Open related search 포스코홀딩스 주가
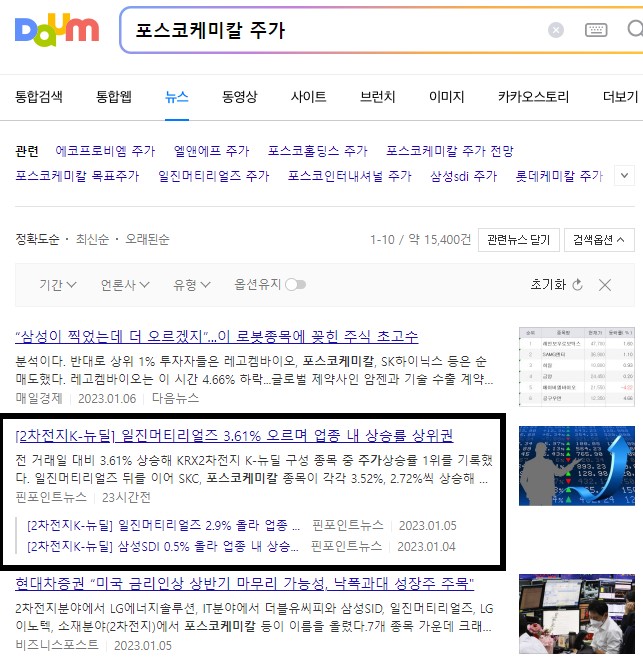 (x=317, y=151)
